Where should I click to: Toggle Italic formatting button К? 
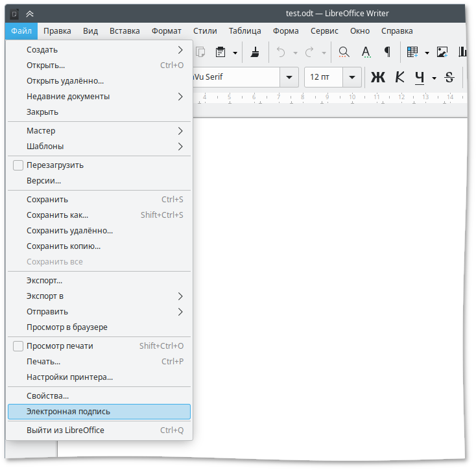(399, 77)
